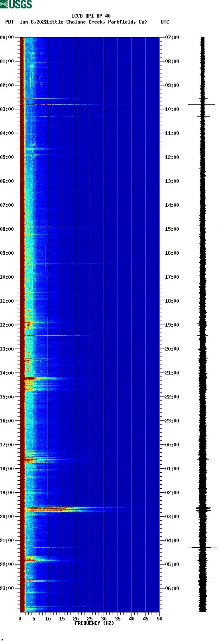Click the '50' frequency axis tick label
This screenshot has width=220, height=644.
pos(159,619)
